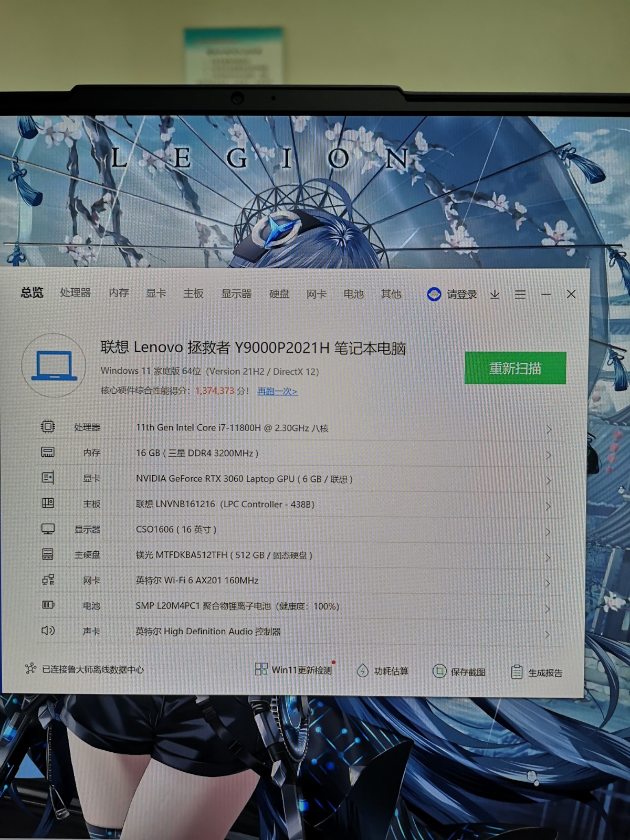This screenshot has height=840, width=630.
Task: Expand the 主硬盘 MTFDKBA512TFH row arrow
Action: pos(548,558)
